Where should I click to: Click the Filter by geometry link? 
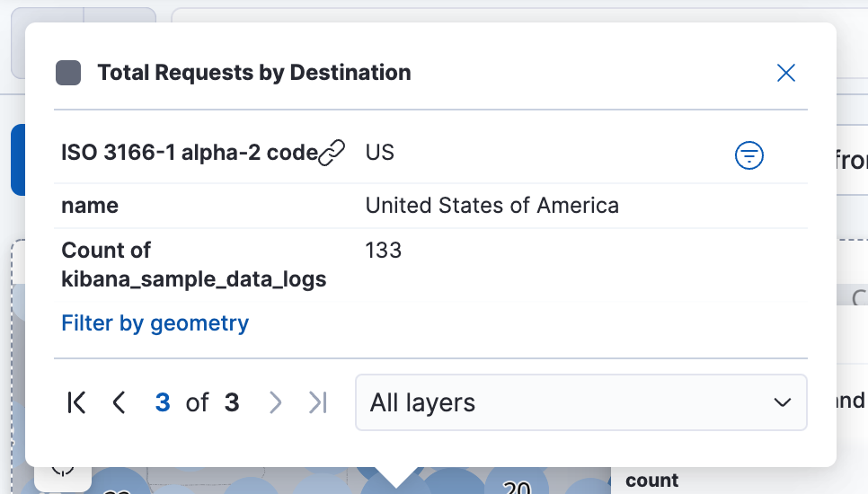[155, 323]
